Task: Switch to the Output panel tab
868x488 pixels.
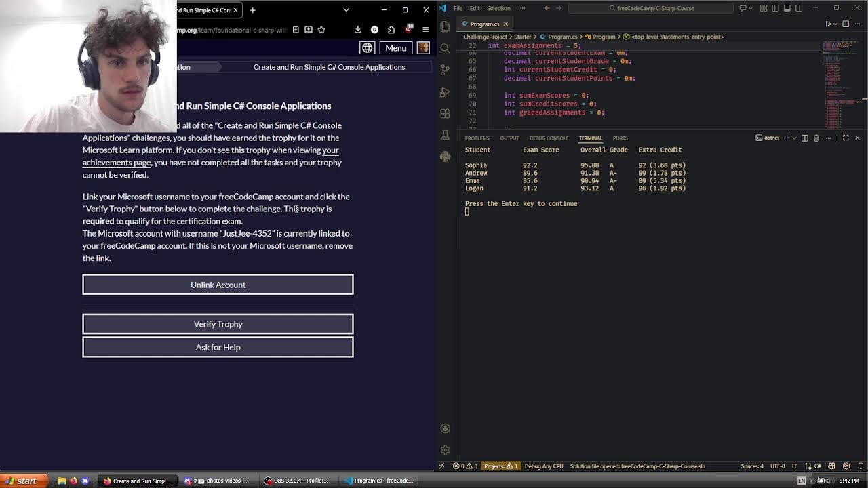Action: [509, 138]
